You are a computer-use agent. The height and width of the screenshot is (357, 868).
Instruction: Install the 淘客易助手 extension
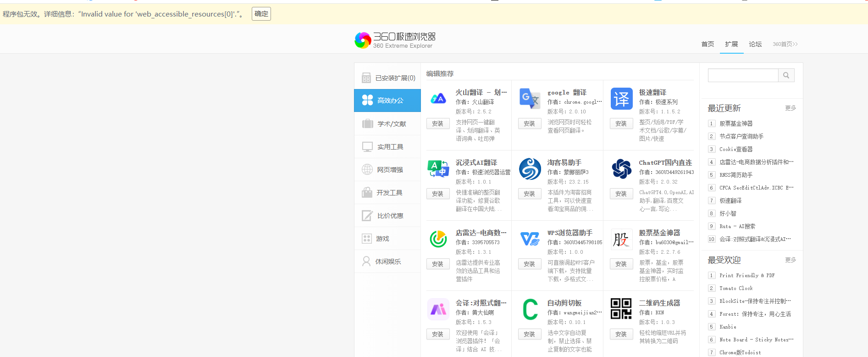[x=530, y=194]
